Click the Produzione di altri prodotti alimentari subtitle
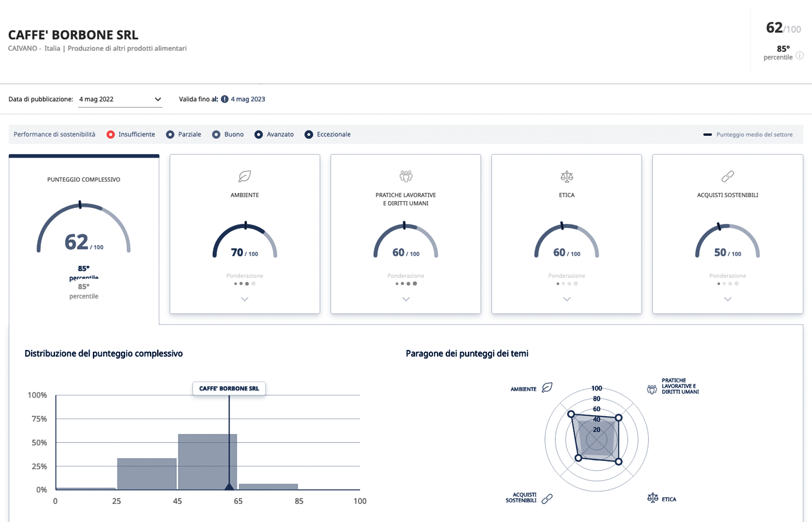 [x=127, y=48]
